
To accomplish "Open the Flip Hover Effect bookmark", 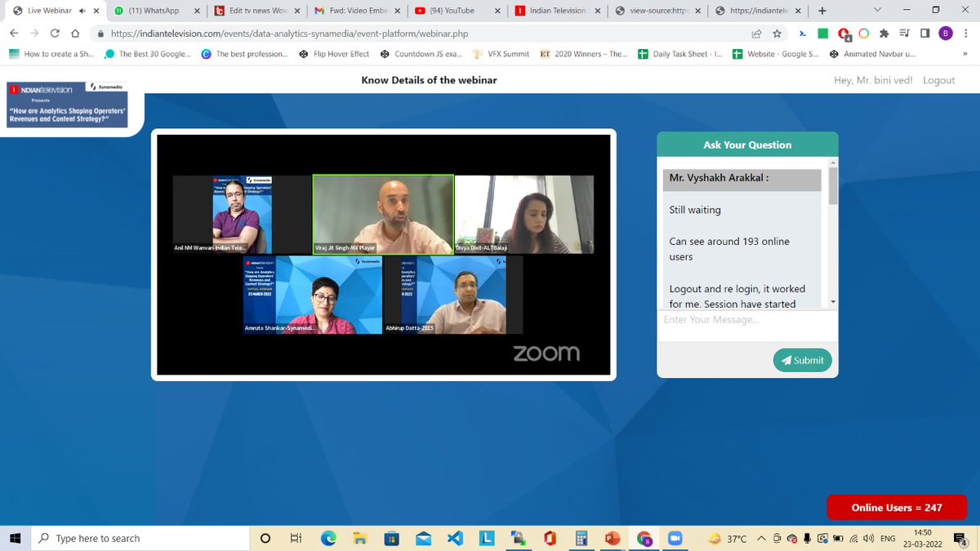I will point(334,54).
